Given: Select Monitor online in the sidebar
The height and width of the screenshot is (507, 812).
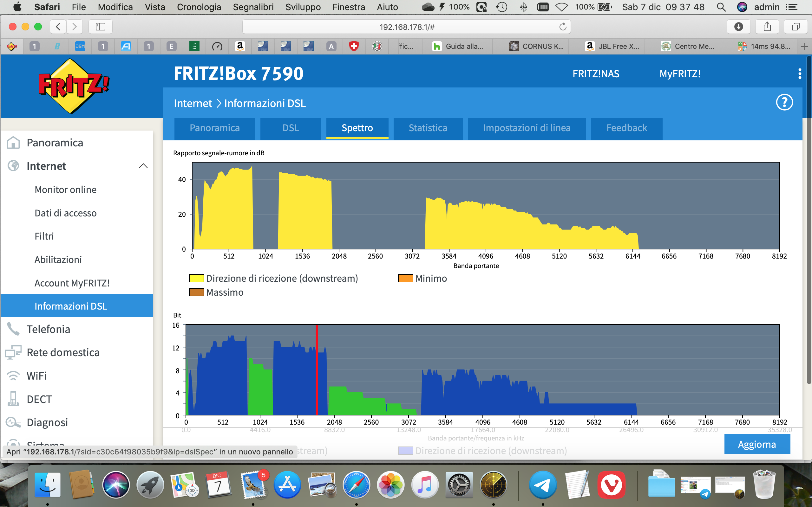Looking at the screenshot, I should [65, 189].
